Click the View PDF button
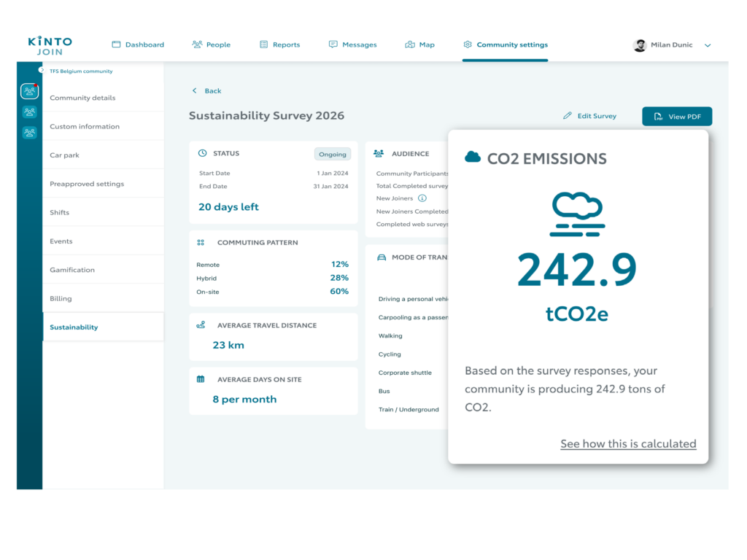This screenshot has width=747, height=560. 676,117
